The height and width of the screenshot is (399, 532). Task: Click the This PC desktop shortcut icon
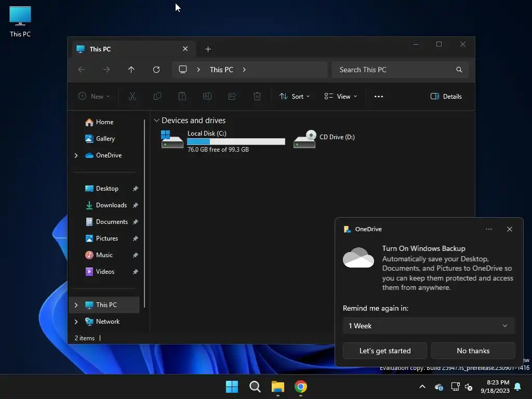tap(20, 21)
